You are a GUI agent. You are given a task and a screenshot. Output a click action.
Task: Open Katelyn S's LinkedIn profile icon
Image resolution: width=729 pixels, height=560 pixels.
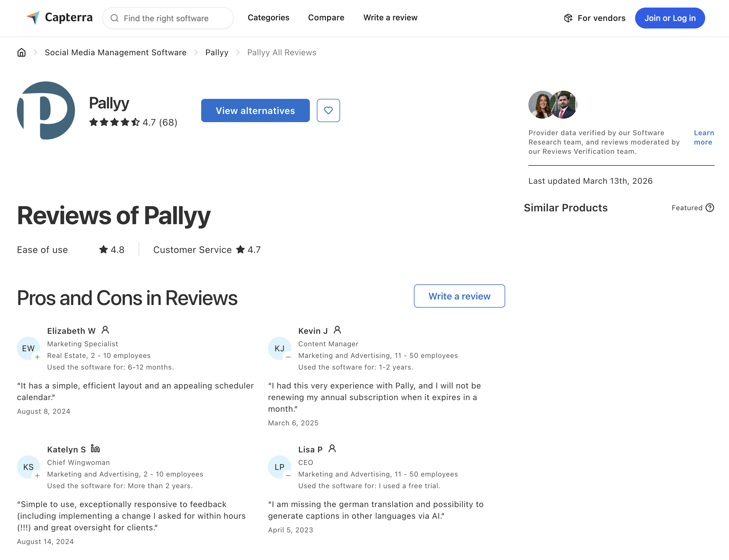click(x=95, y=449)
